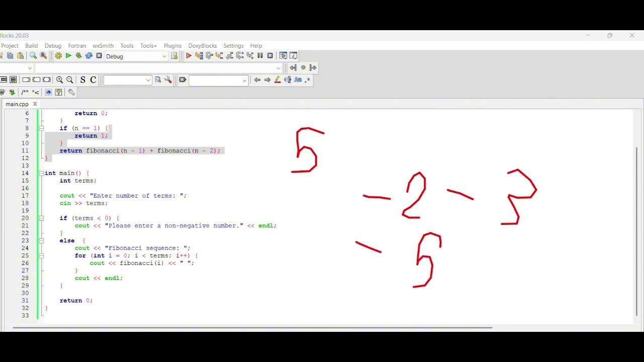644x362 pixels.
Task: Open the select target dialog icon
Action: click(x=175, y=56)
